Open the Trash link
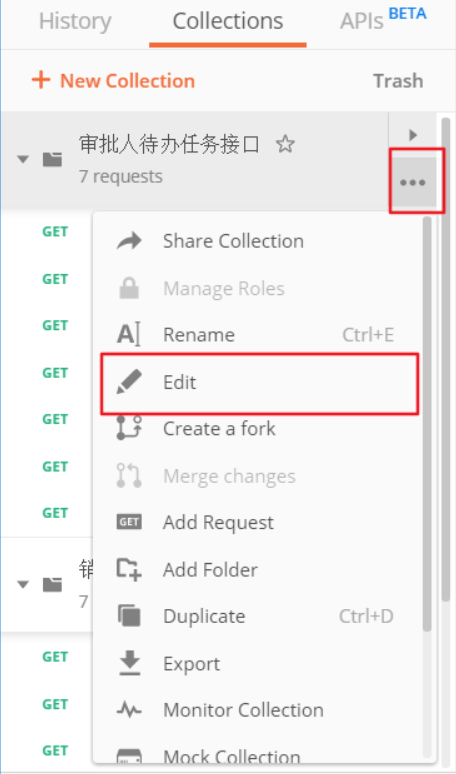The image size is (456, 774). 398,80
